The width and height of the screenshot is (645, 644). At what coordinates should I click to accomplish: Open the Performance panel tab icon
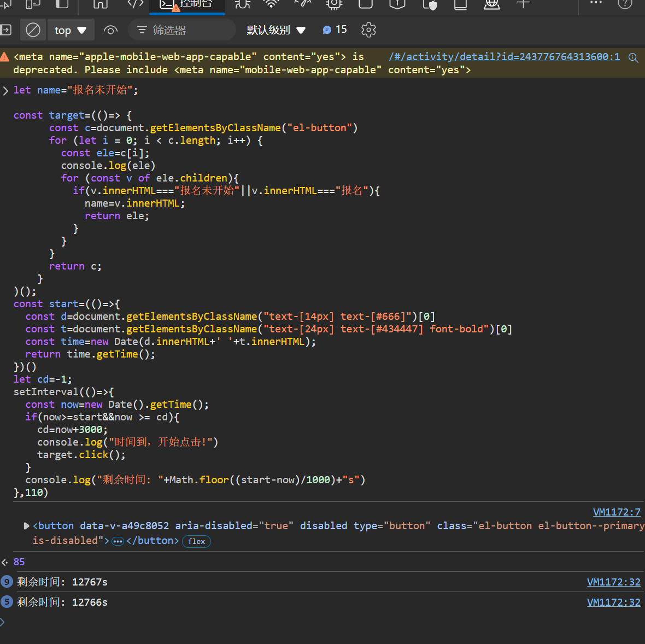[302, 4]
